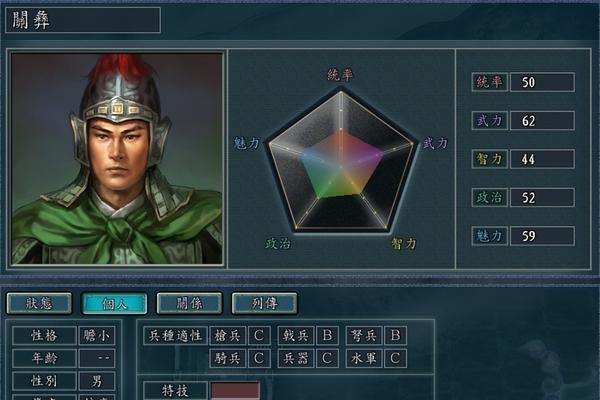600x400 pixels.
Task: Click the 魅力 stat value 59
Action: coord(542,236)
